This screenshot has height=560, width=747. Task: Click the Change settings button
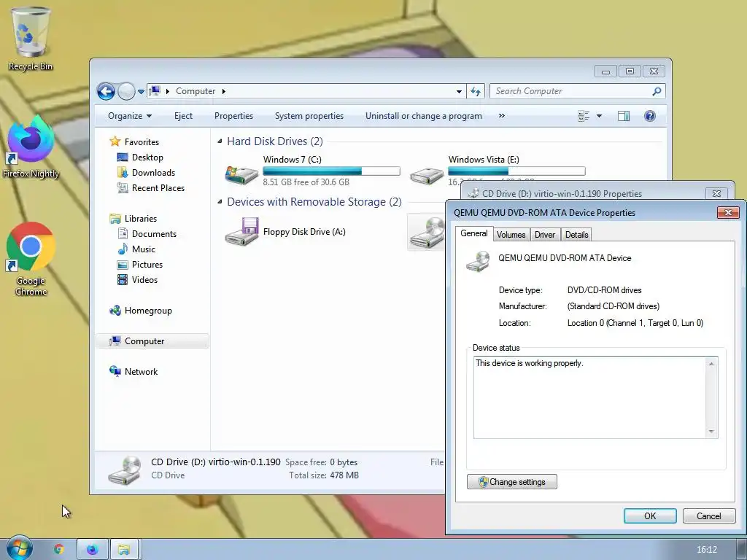[x=511, y=481]
